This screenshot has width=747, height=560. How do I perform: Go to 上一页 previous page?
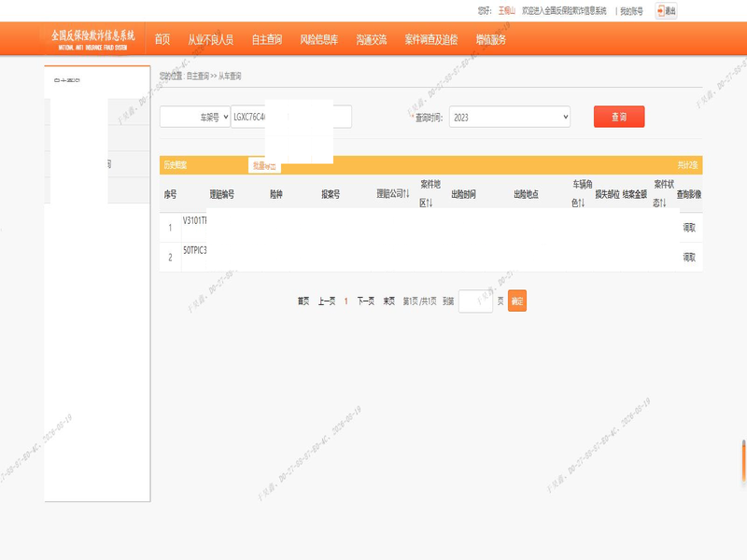point(327,301)
